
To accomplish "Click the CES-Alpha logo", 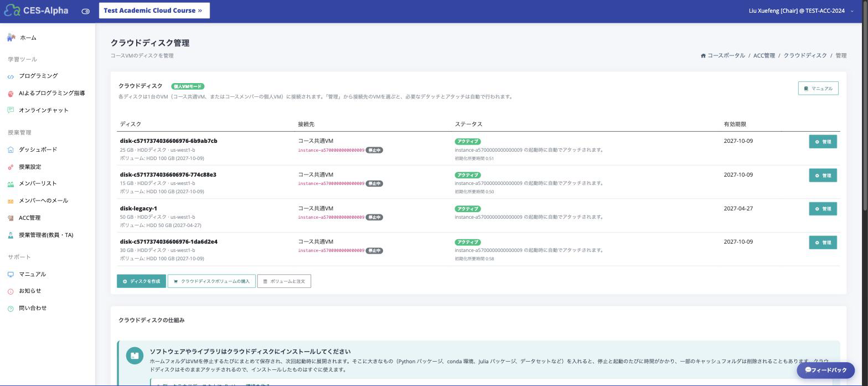I will pos(36,11).
